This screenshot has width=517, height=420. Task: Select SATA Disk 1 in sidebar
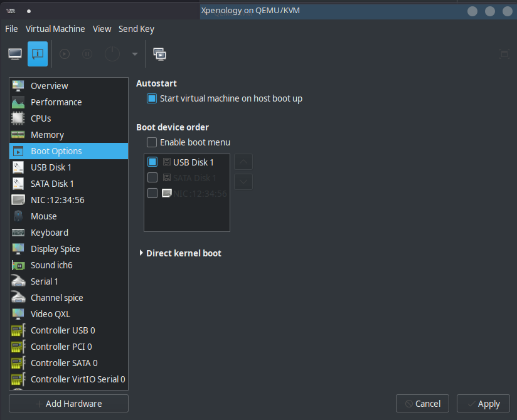[68, 184]
